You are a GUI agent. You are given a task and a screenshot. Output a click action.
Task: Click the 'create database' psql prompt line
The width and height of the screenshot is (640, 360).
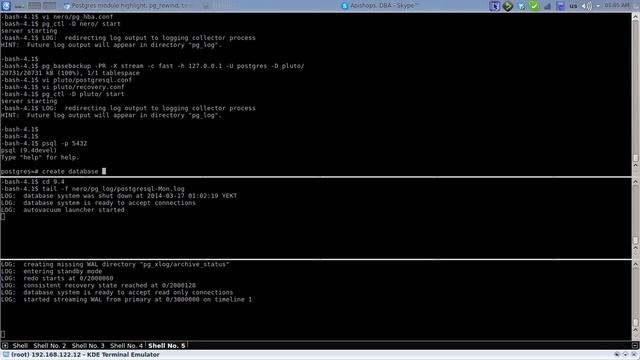coord(53,171)
